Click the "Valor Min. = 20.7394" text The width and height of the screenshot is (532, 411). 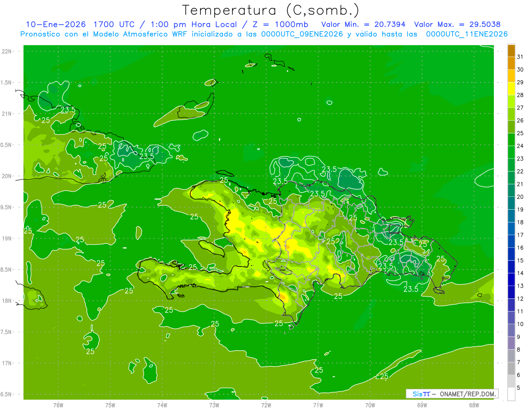pyautogui.click(x=364, y=24)
